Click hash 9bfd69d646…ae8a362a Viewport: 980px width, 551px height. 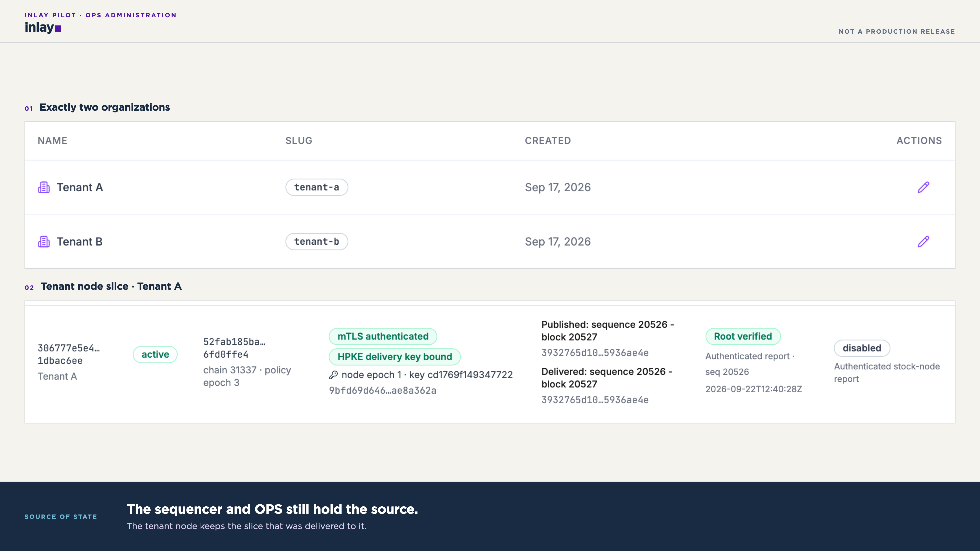point(382,391)
